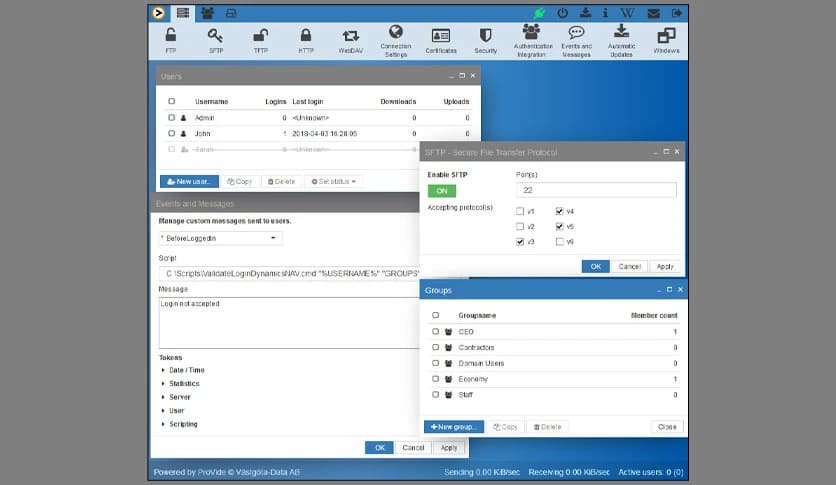Viewport: 836px width, 485px height.
Task: Select the checkbox for user John
Action: [x=172, y=133]
